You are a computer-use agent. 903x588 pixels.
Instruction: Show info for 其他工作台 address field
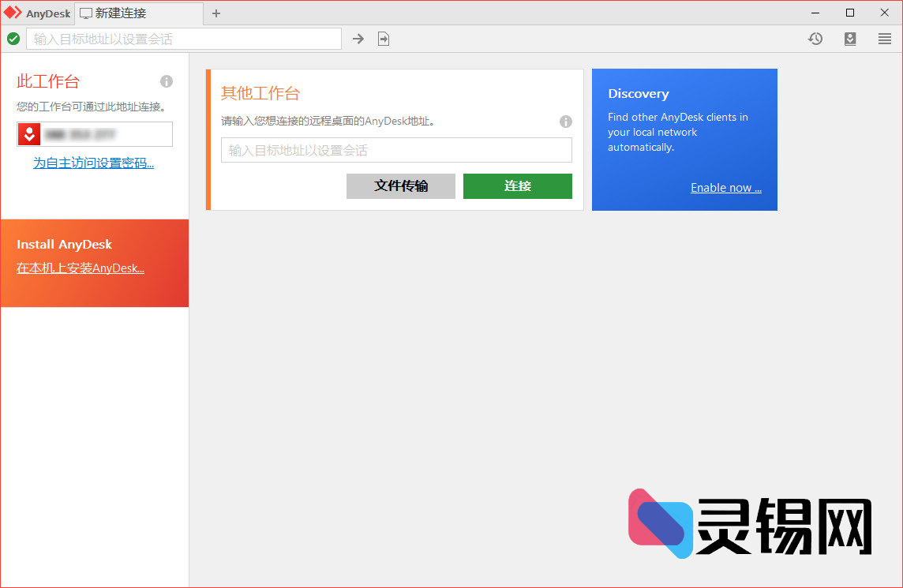tap(565, 122)
